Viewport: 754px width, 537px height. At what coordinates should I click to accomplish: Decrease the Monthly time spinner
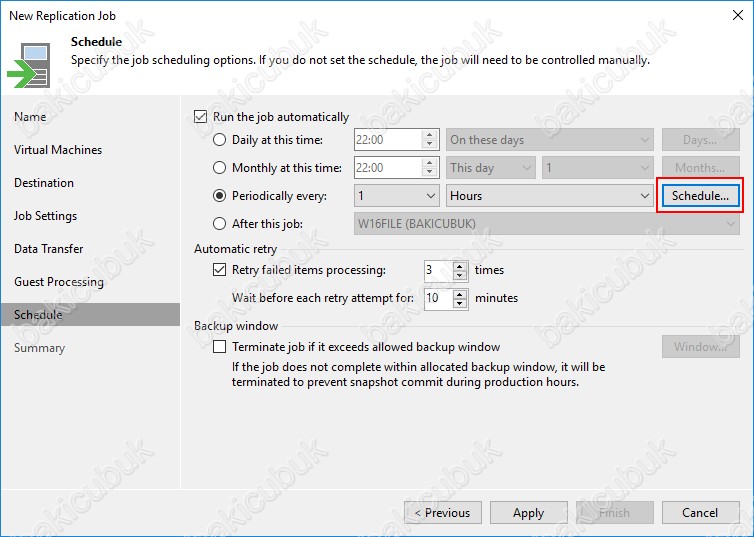pyautogui.click(x=429, y=173)
